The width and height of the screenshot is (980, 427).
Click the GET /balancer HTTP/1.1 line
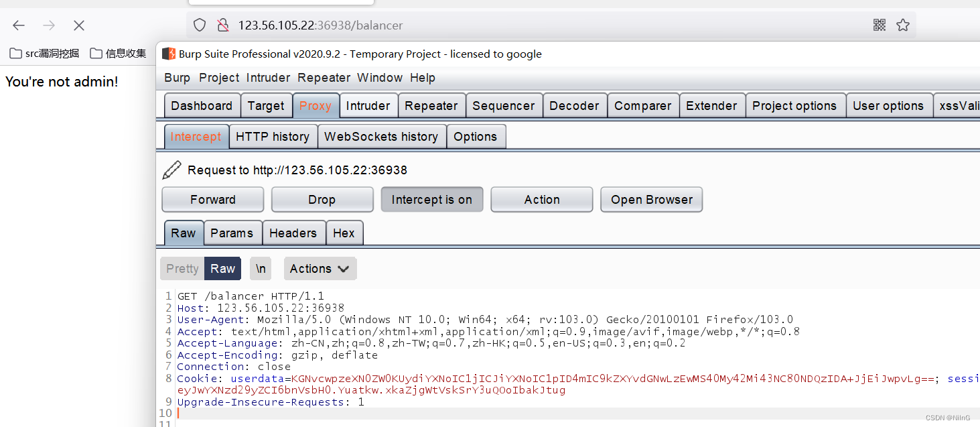point(251,296)
